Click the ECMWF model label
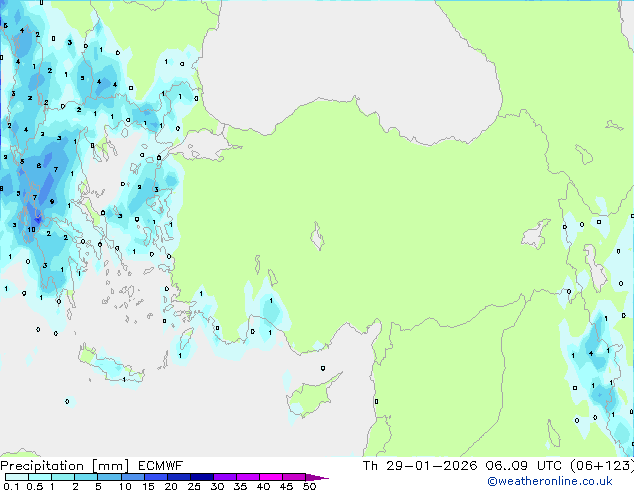The image size is (634, 490). 161,466
